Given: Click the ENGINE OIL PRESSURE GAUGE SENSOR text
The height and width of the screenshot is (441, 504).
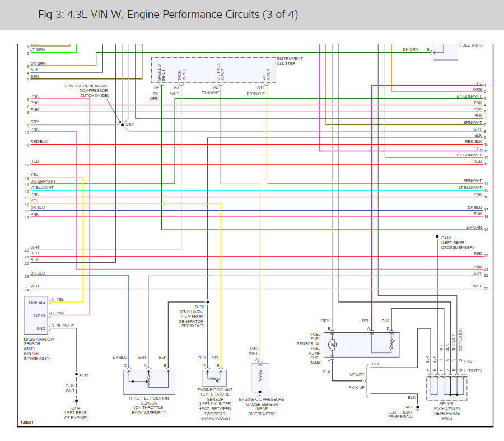Looking at the screenshot, I should click(262, 407).
